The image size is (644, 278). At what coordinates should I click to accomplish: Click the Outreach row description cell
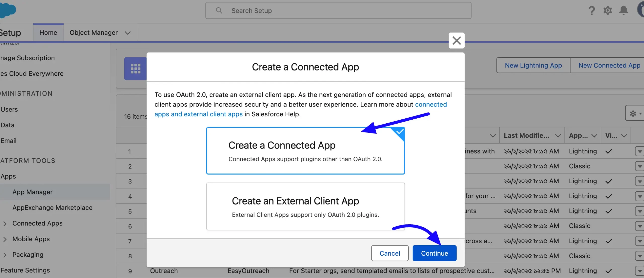pos(392,271)
